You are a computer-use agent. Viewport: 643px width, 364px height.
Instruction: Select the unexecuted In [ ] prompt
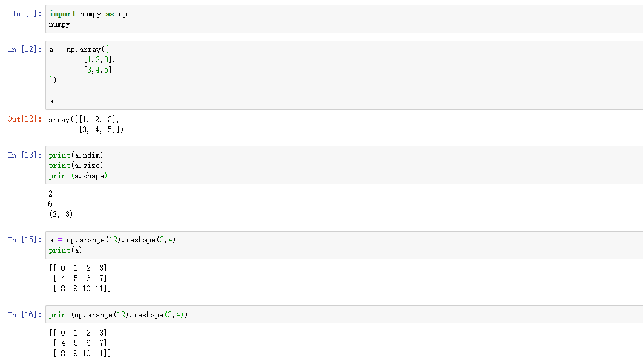(x=25, y=14)
